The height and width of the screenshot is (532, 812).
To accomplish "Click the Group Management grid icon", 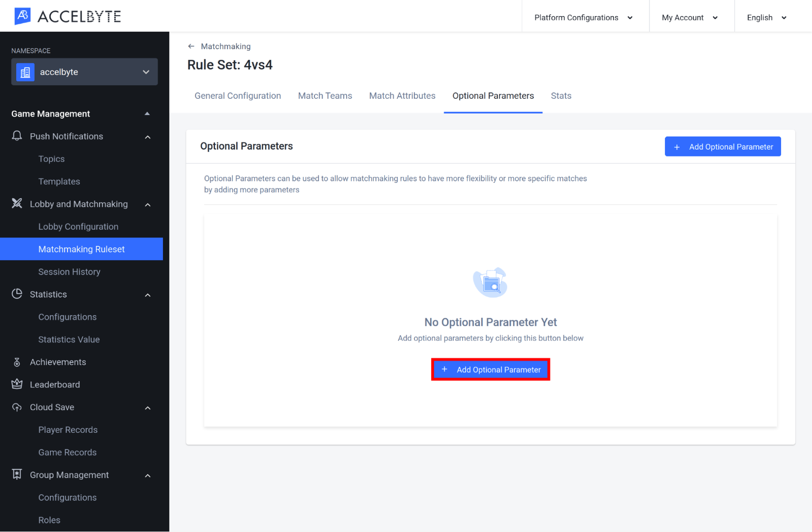I will [17, 475].
